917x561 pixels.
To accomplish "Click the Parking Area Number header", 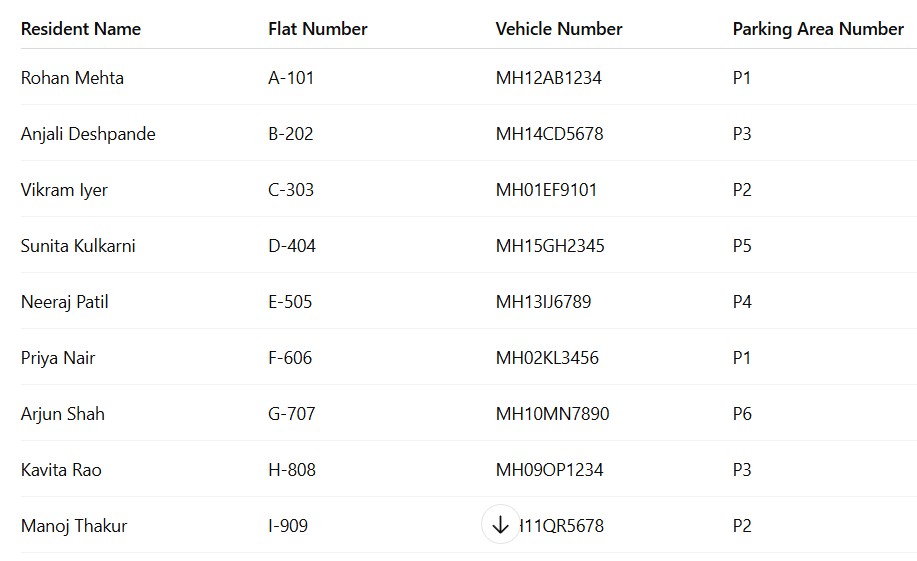I will [x=818, y=29].
